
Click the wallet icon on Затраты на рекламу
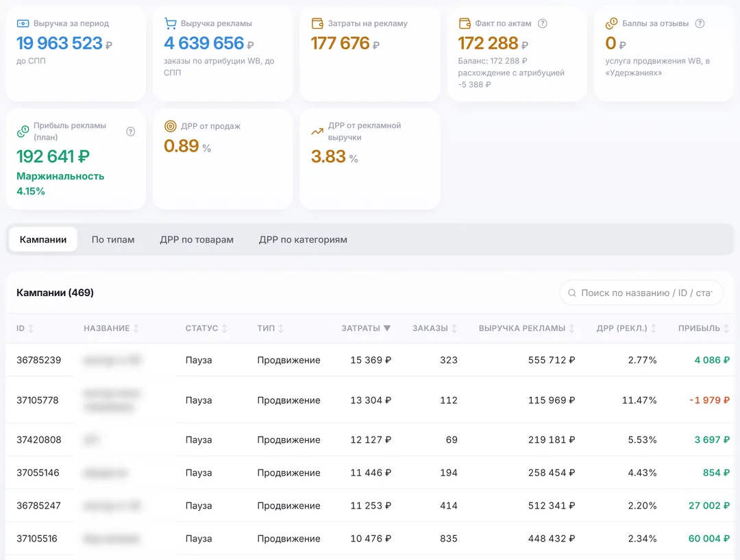pos(317,23)
